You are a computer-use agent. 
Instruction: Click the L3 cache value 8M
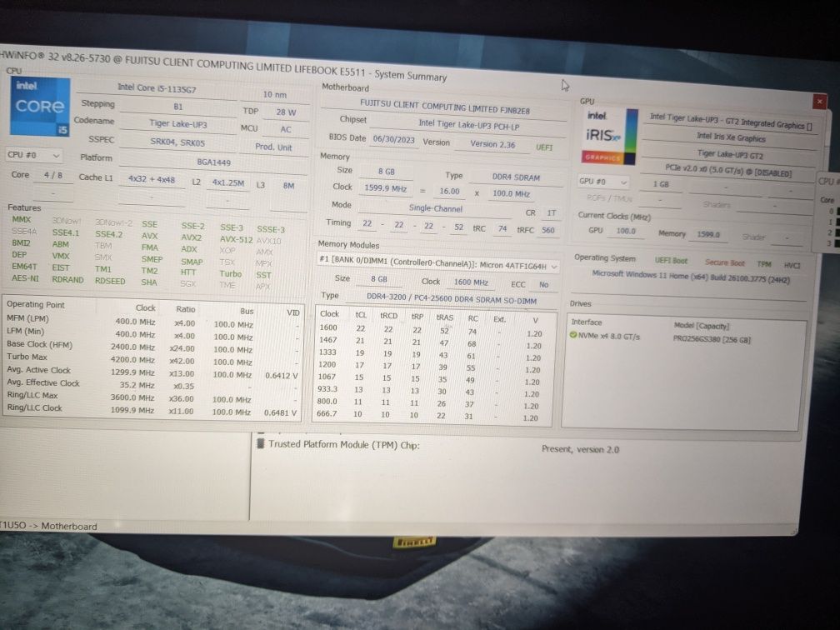point(288,185)
